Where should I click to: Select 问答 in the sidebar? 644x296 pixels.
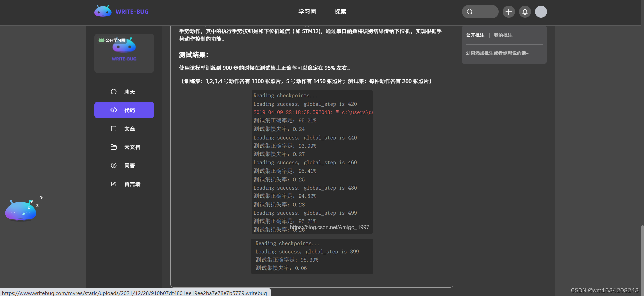(124, 165)
